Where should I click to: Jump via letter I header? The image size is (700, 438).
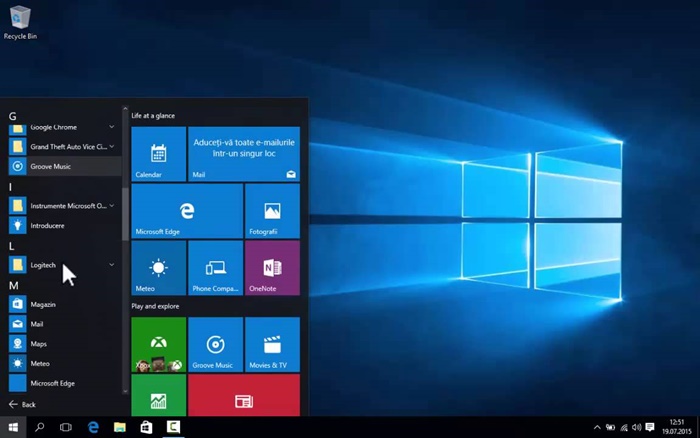[10, 187]
